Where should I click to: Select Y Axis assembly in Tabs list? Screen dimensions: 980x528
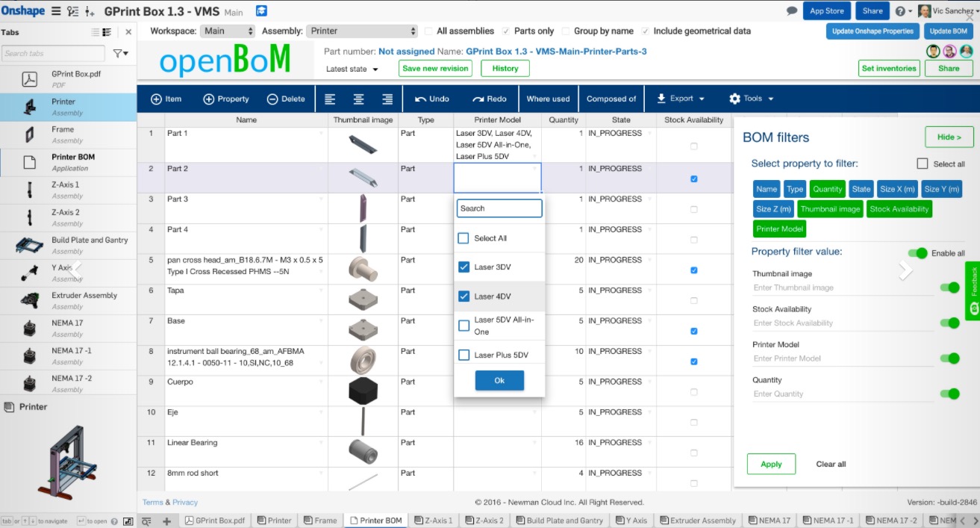[x=68, y=273]
